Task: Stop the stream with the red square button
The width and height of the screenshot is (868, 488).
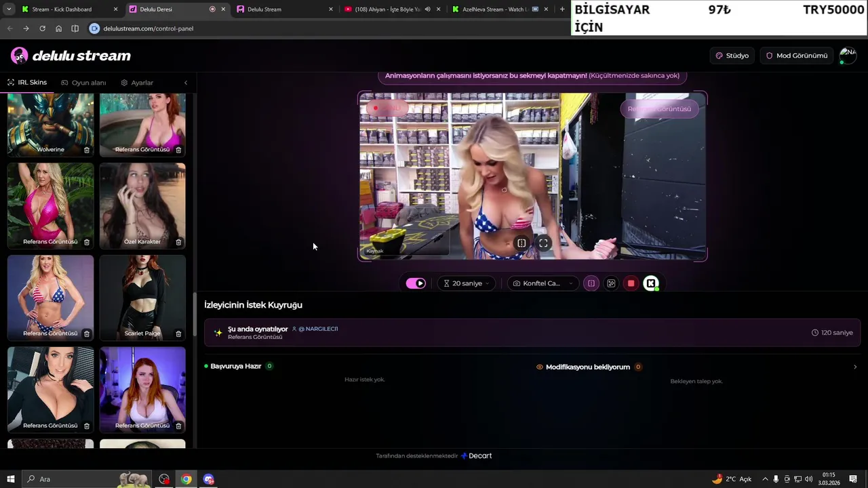Action: click(x=631, y=283)
